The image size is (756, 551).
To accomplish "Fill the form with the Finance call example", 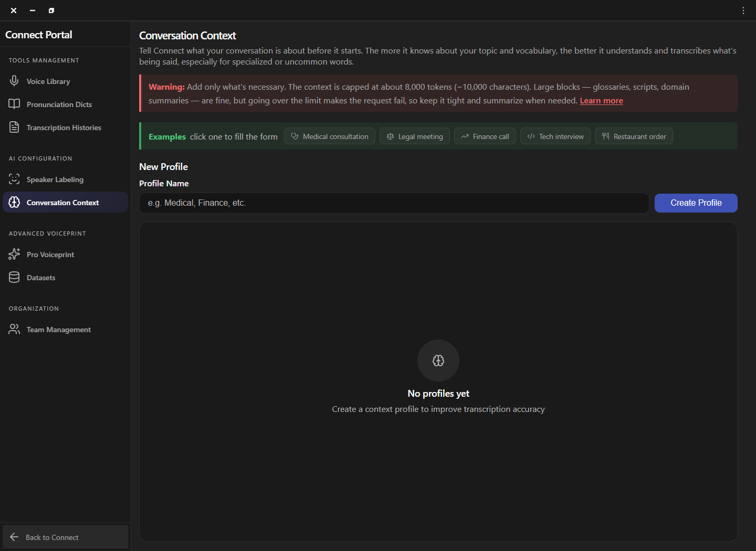I will click(485, 136).
